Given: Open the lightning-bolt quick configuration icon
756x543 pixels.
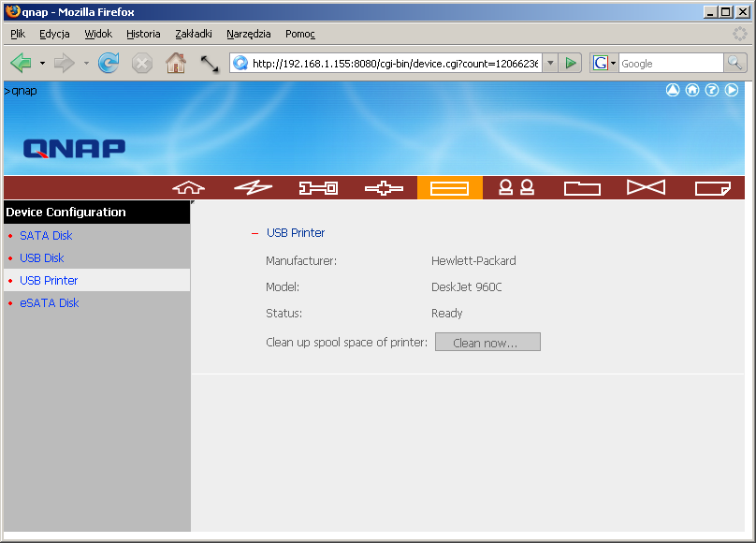Looking at the screenshot, I should click(254, 187).
